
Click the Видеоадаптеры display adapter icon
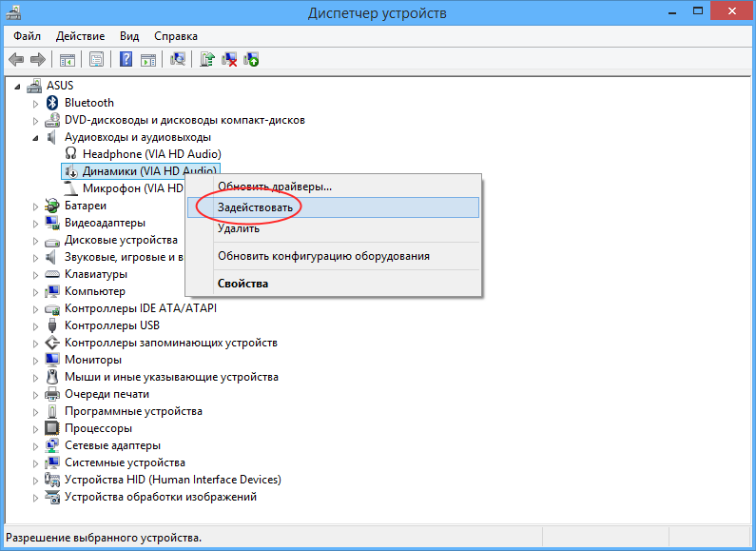coord(52,223)
